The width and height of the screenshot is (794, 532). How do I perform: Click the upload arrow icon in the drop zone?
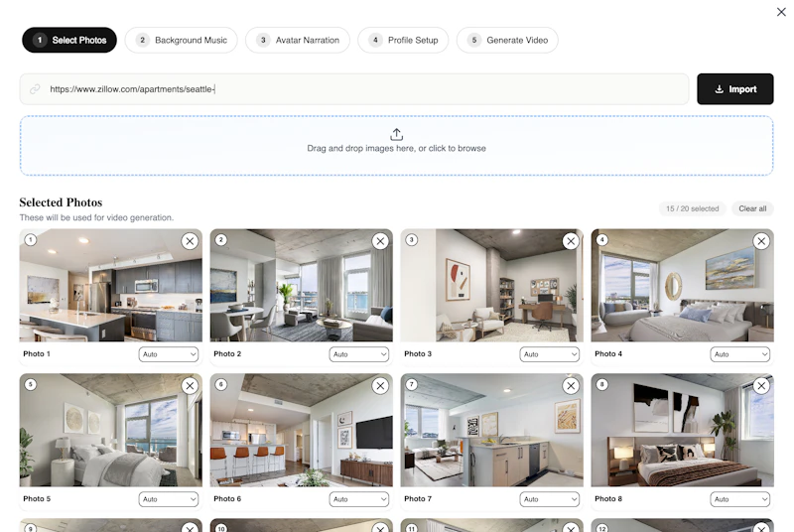click(x=396, y=134)
